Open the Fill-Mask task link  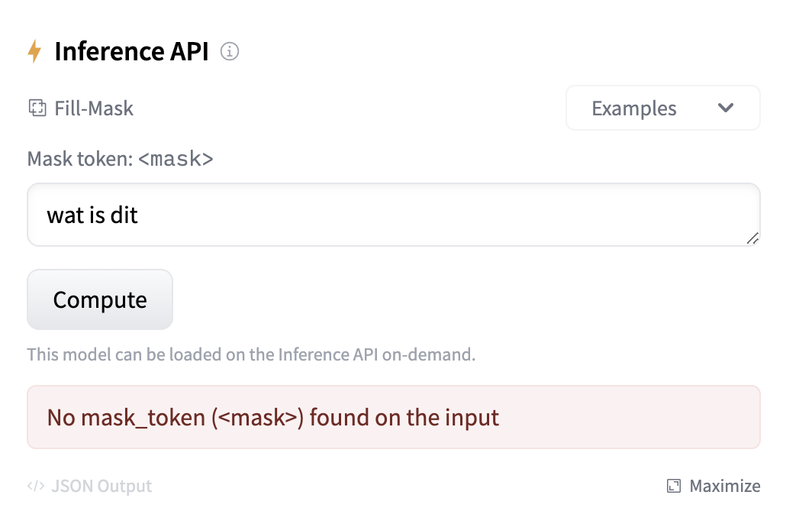94,108
